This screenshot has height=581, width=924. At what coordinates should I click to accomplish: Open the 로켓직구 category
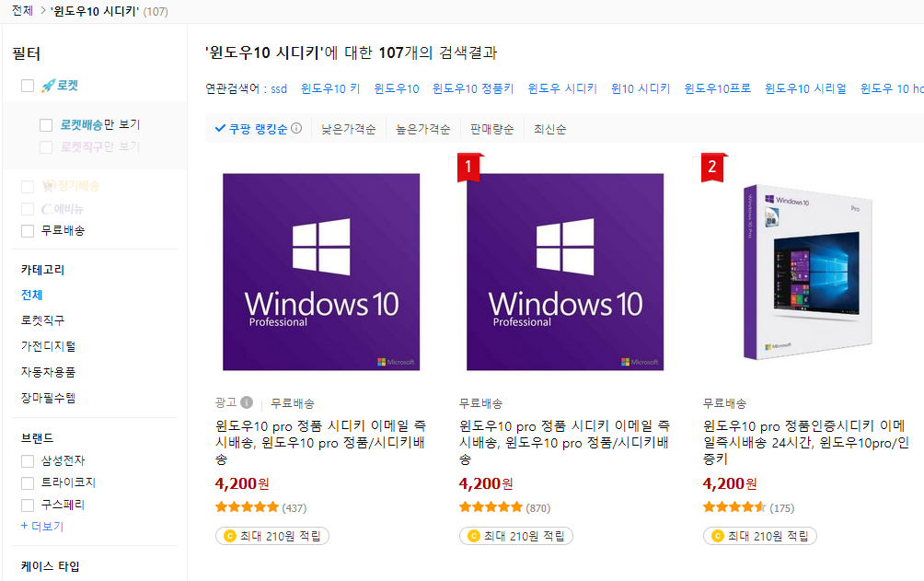tap(43, 320)
